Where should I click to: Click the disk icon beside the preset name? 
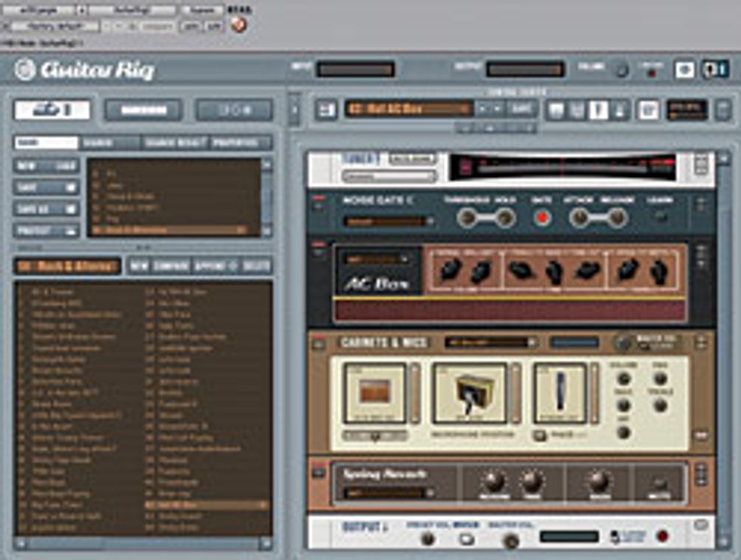[x=327, y=110]
